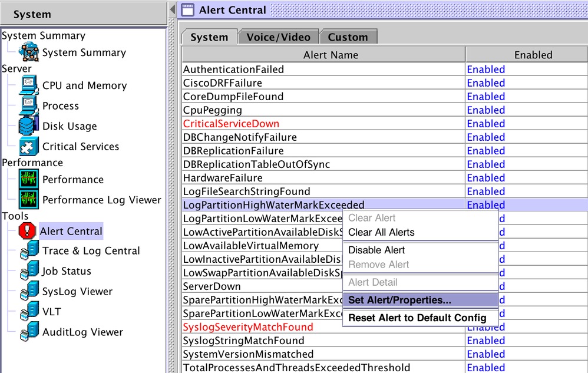Viewport: 588px width, 373px height.
Task: Open the CPU and Memory monitor icon
Action: pos(29,85)
